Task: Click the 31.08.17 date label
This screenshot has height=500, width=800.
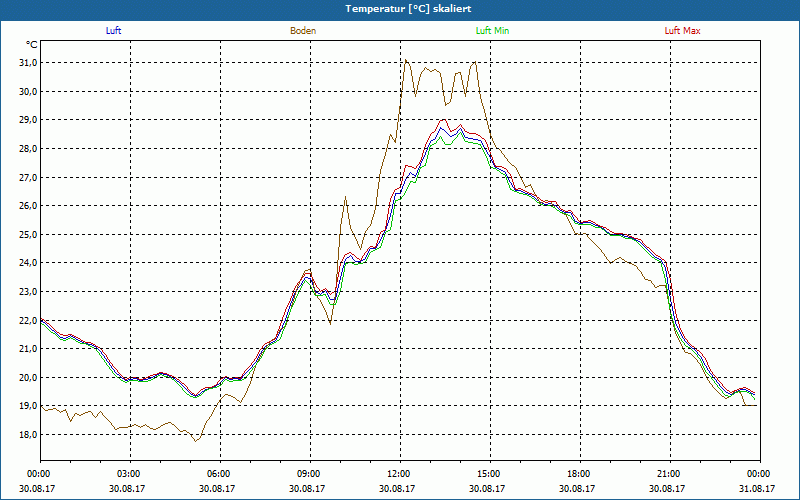Action: (x=757, y=488)
